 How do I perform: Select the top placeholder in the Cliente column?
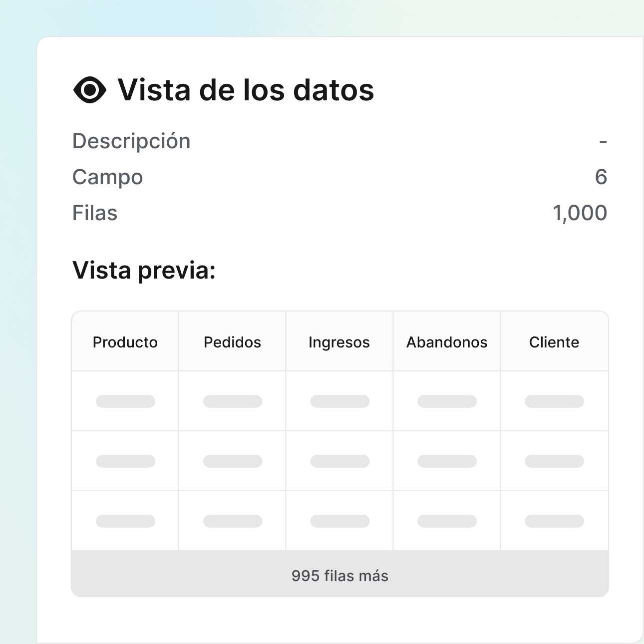coord(554,401)
